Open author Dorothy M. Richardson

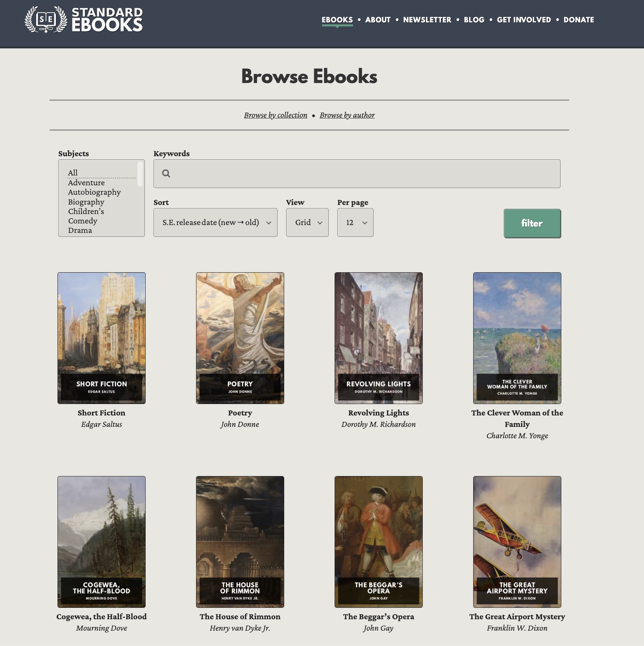[379, 424]
